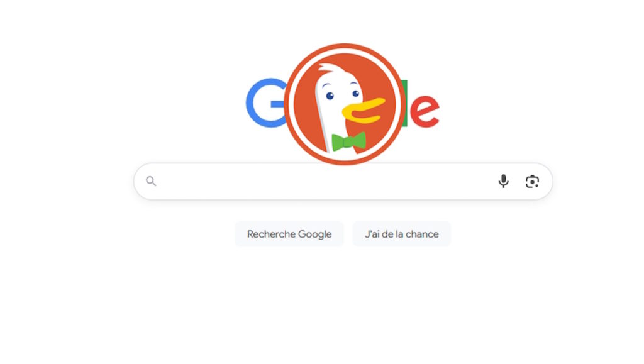
Task: Click the duck's green bow tie
Action: coord(348,141)
